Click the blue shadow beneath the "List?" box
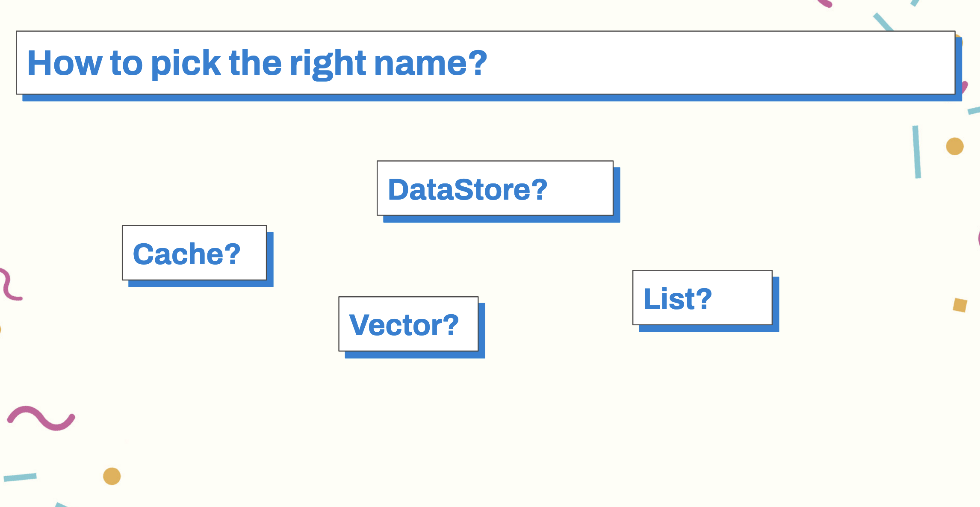Screen dimensions: 980x507 click(x=708, y=328)
